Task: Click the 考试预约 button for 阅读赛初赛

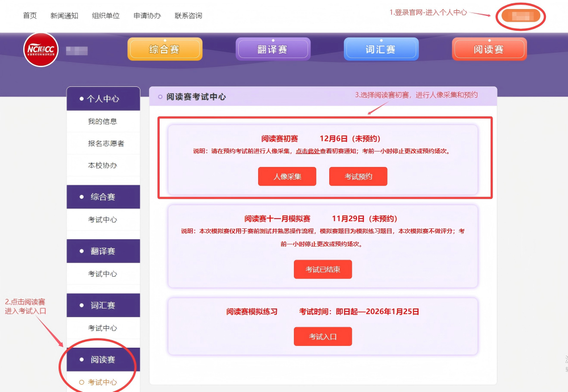Action: tap(358, 176)
